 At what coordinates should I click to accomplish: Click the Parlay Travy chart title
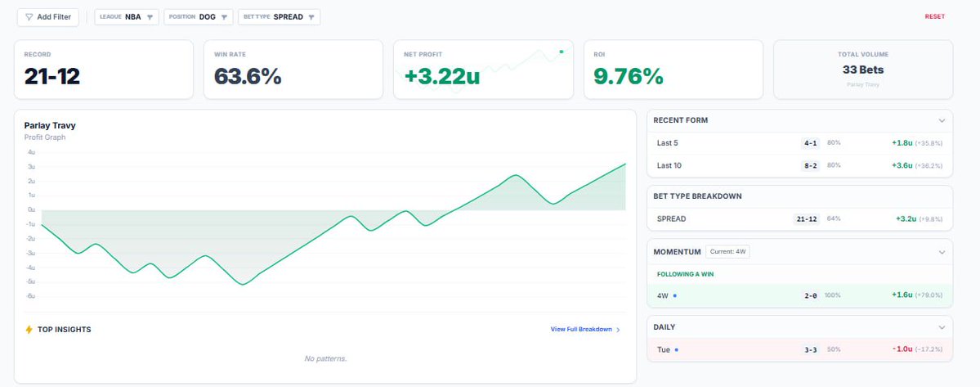tap(50, 126)
